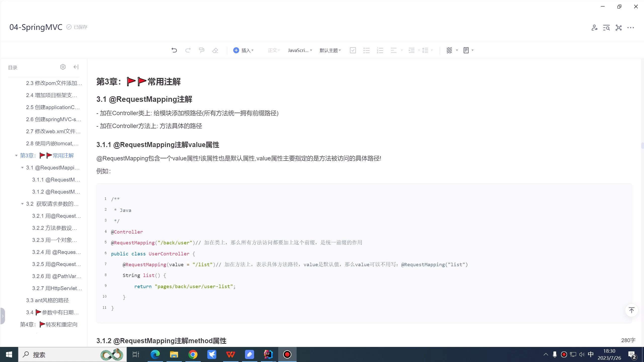
Task: Select outline entry 3.3 ant风格的路径
Action: click(47, 300)
